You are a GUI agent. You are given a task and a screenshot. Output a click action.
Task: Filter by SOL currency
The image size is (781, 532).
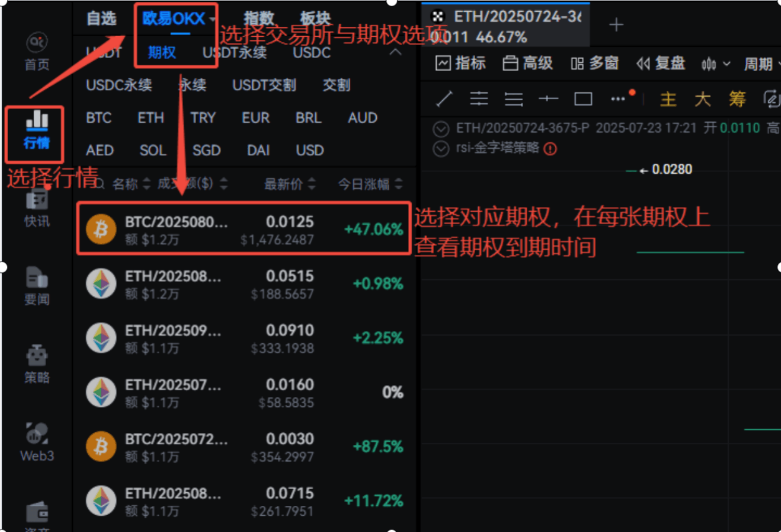[x=153, y=150]
